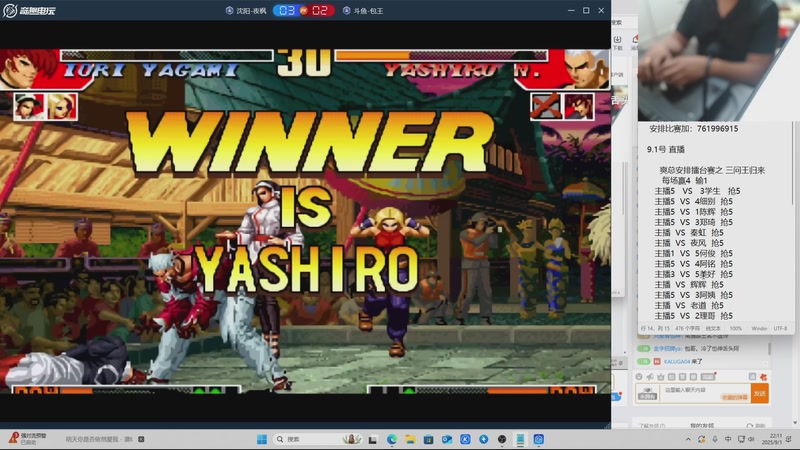The image size is (800, 450).
Task: Click the line '主播 VS 夜风 抢5'
Action: (689, 243)
